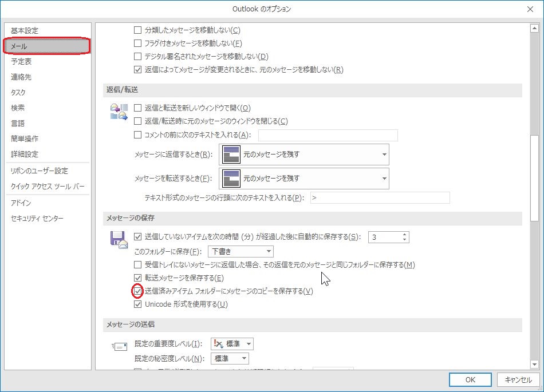Switch to タスク settings
544x392 pixels.
coord(47,93)
